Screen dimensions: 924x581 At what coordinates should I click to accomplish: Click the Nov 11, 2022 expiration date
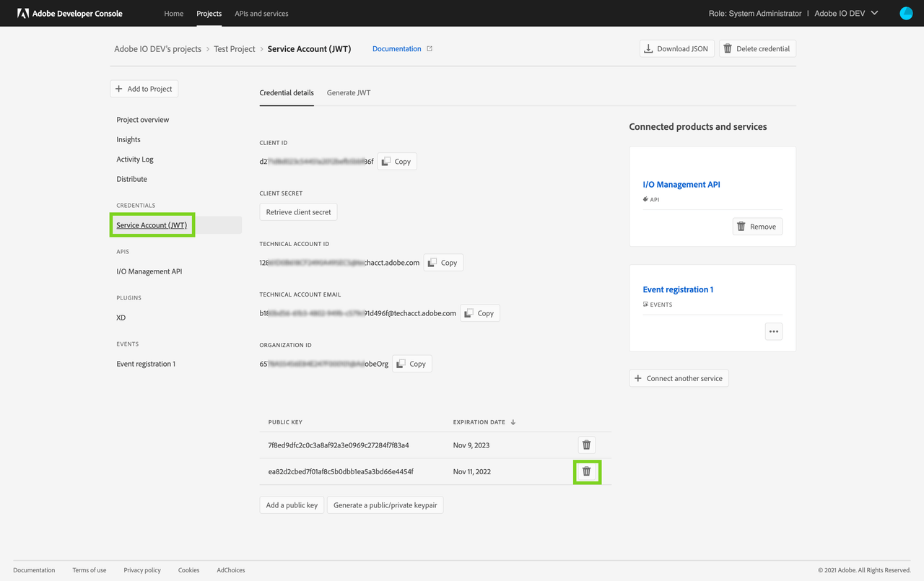[472, 471]
